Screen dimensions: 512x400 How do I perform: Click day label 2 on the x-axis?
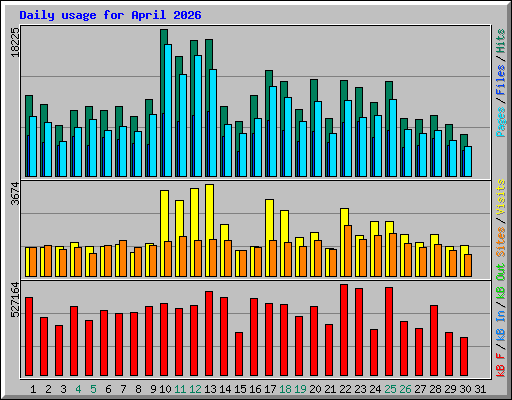(x=48, y=389)
